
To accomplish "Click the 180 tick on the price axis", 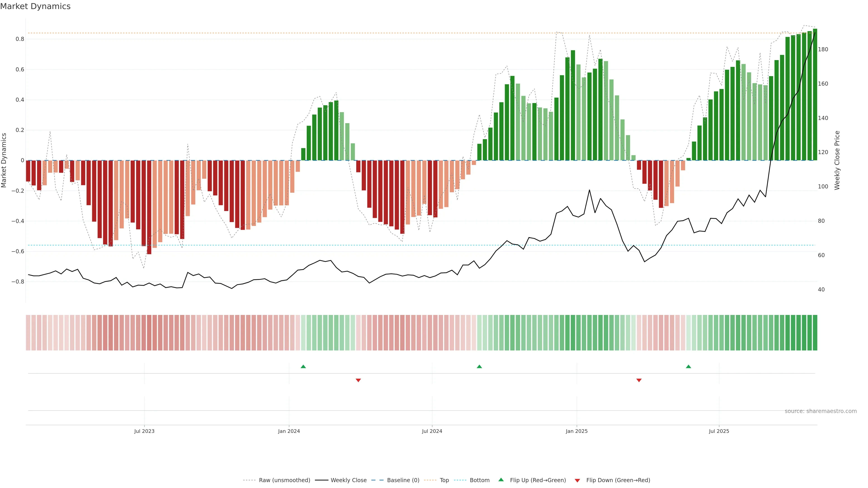I will 823,49.
